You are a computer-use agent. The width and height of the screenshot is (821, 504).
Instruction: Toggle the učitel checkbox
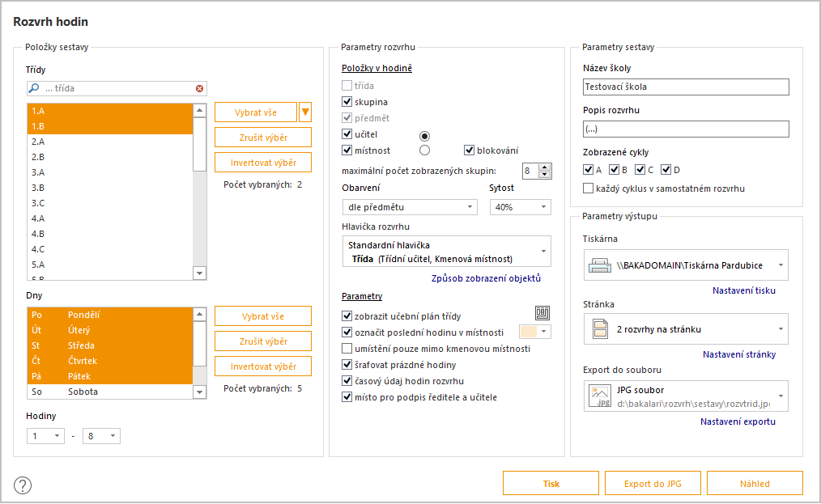point(347,134)
